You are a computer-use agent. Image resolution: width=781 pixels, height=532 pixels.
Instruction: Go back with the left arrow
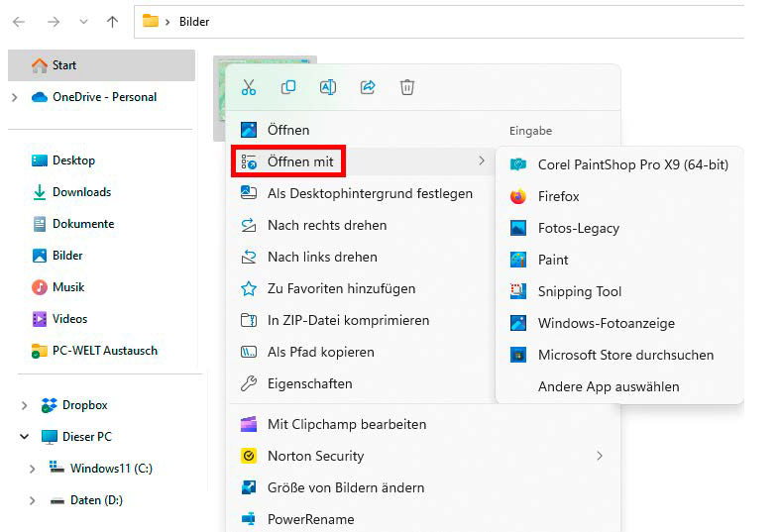coord(19,22)
